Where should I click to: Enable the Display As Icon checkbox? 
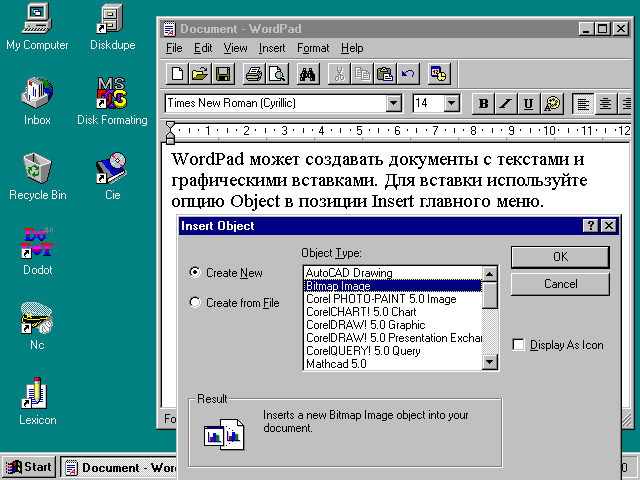(x=518, y=345)
